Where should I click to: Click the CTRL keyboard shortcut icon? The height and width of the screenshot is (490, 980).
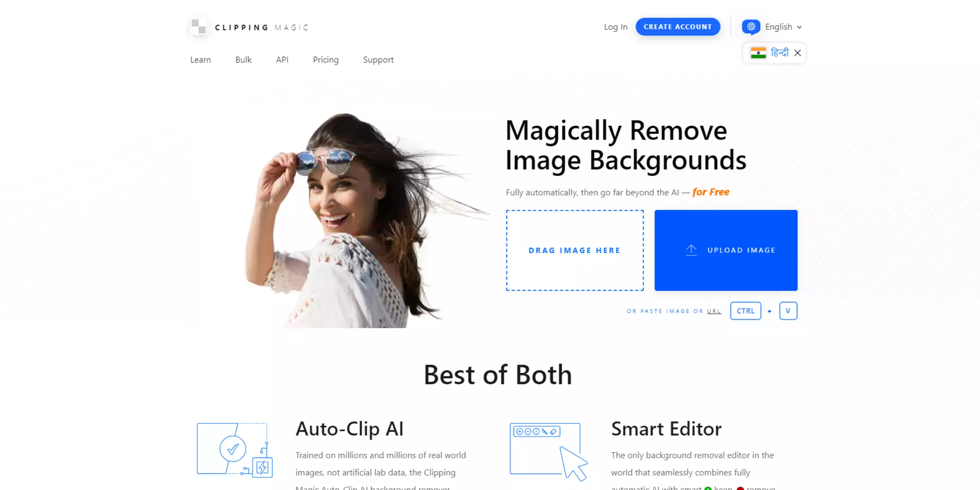pyautogui.click(x=746, y=311)
